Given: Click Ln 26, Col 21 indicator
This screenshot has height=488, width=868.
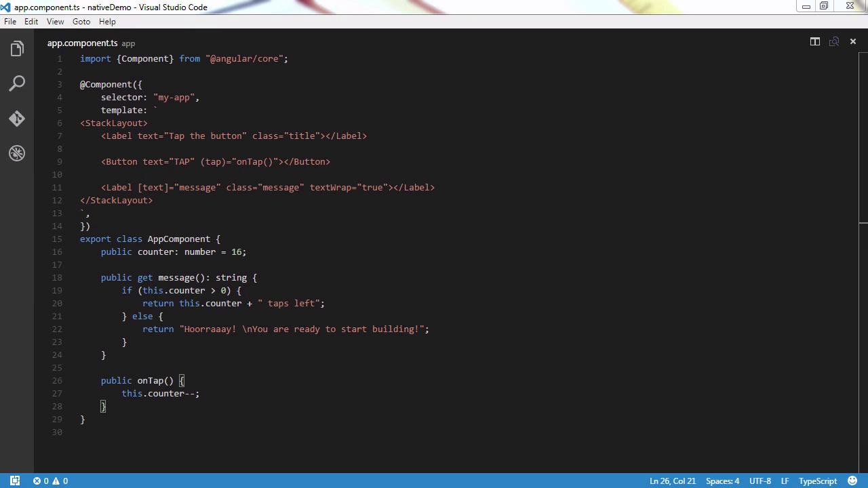Looking at the screenshot, I should click(x=673, y=481).
